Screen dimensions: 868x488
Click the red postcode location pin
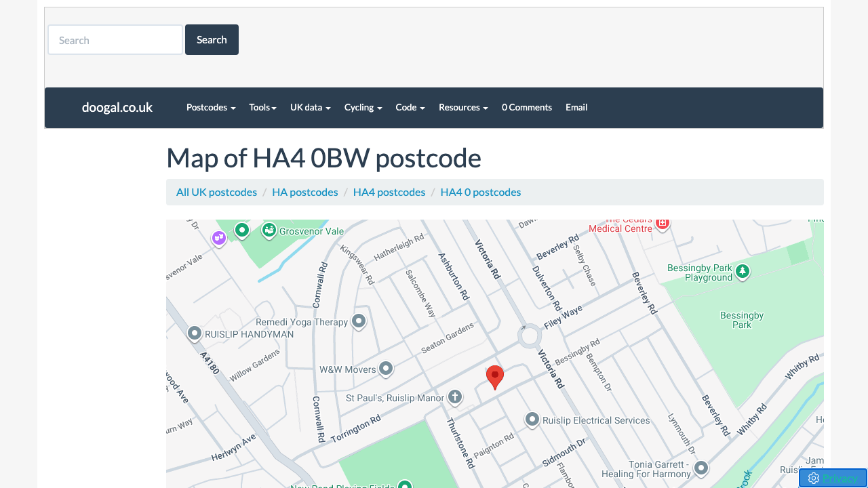(x=495, y=376)
